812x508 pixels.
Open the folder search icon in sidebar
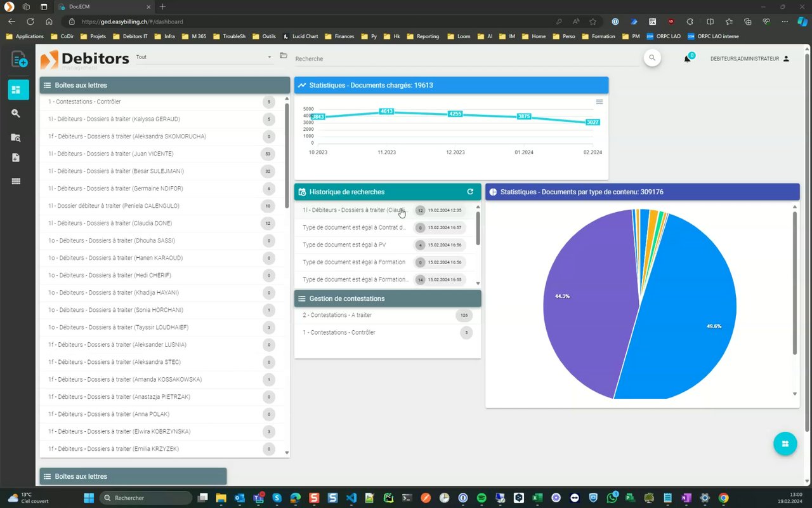coord(16,137)
